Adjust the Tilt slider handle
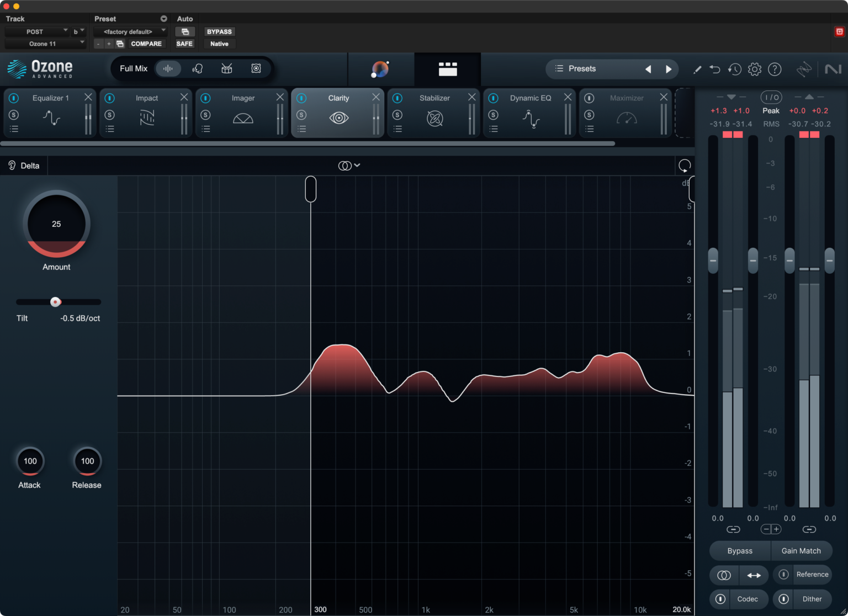The width and height of the screenshot is (848, 616). (55, 302)
